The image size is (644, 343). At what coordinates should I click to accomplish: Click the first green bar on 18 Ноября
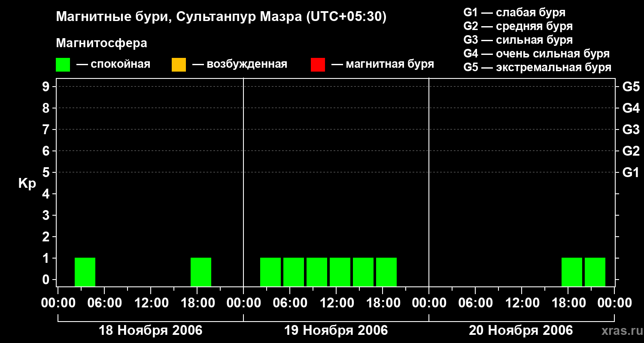85,272
